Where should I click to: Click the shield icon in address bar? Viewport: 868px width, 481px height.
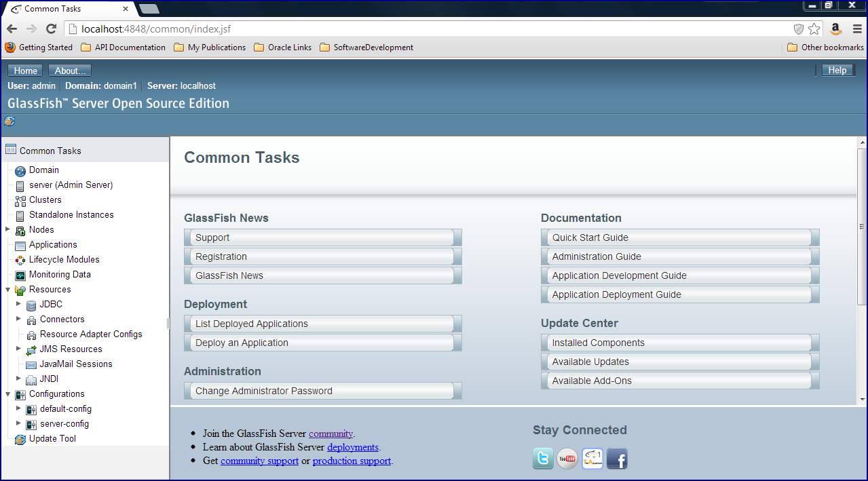click(799, 28)
